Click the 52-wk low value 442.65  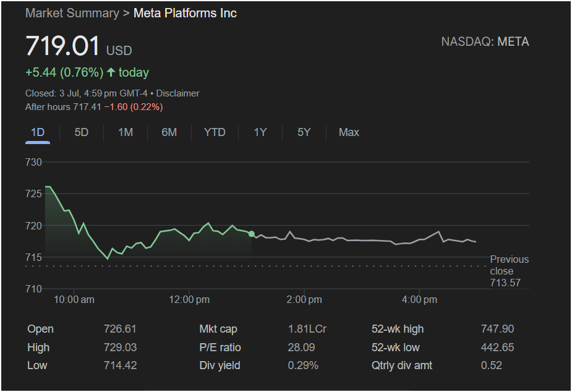coord(497,347)
